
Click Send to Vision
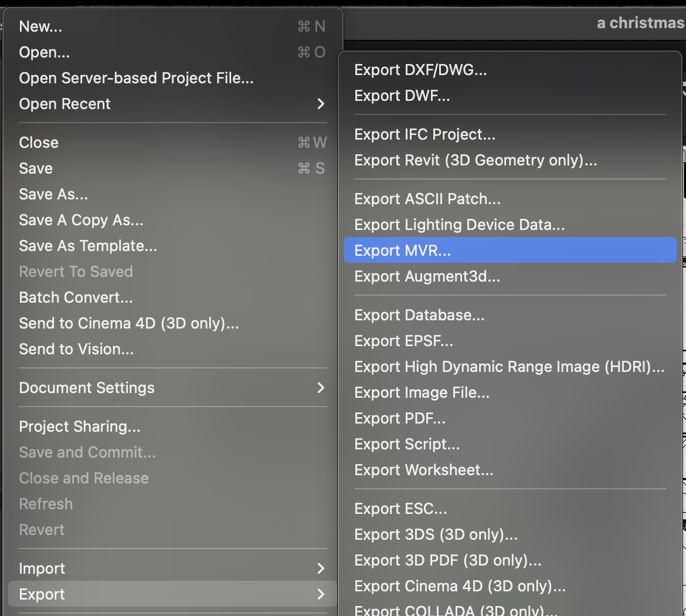pyautogui.click(x=76, y=349)
